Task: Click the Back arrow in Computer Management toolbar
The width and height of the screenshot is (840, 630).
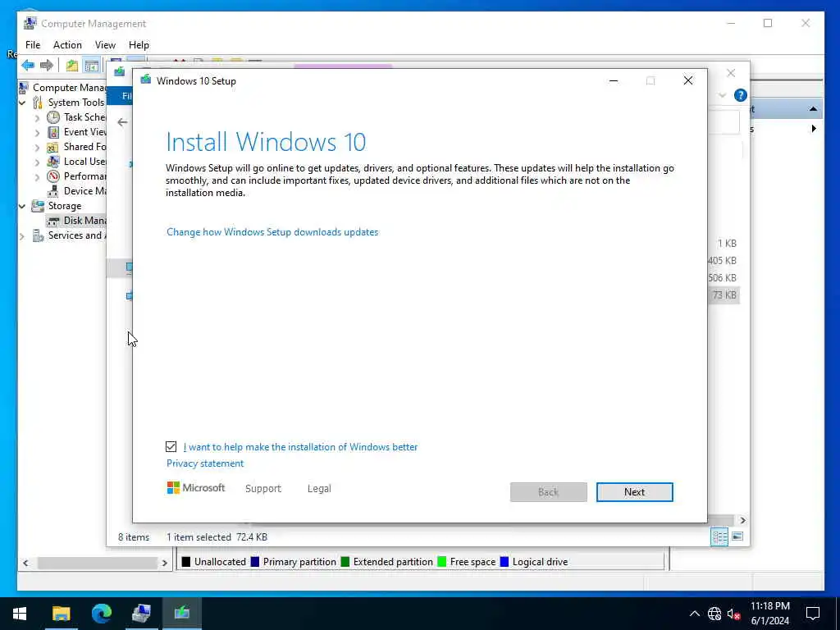Action: point(28,66)
